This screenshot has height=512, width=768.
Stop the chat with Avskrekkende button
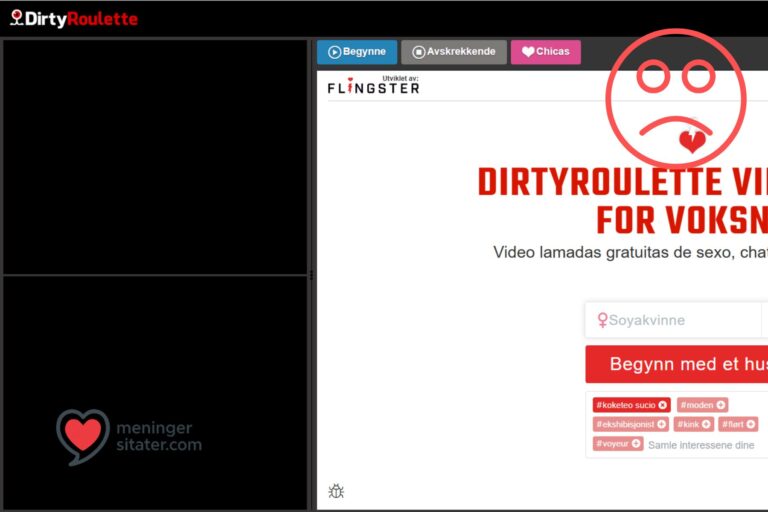point(454,52)
